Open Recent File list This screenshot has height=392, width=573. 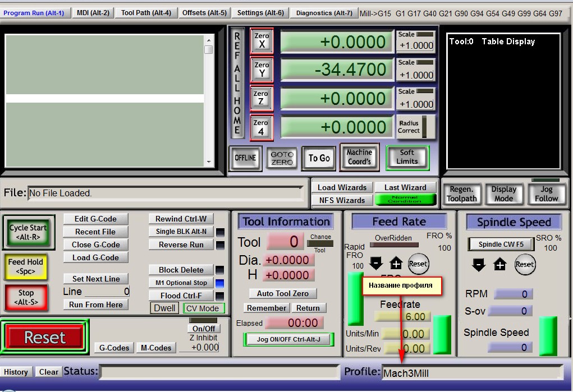pyautogui.click(x=96, y=232)
